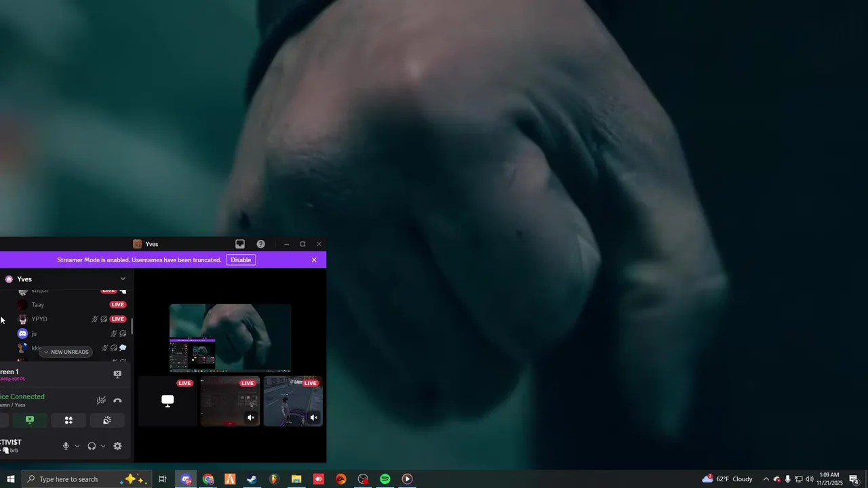868x488 pixels.
Task: Open the Discord inbox icon
Action: click(240, 244)
